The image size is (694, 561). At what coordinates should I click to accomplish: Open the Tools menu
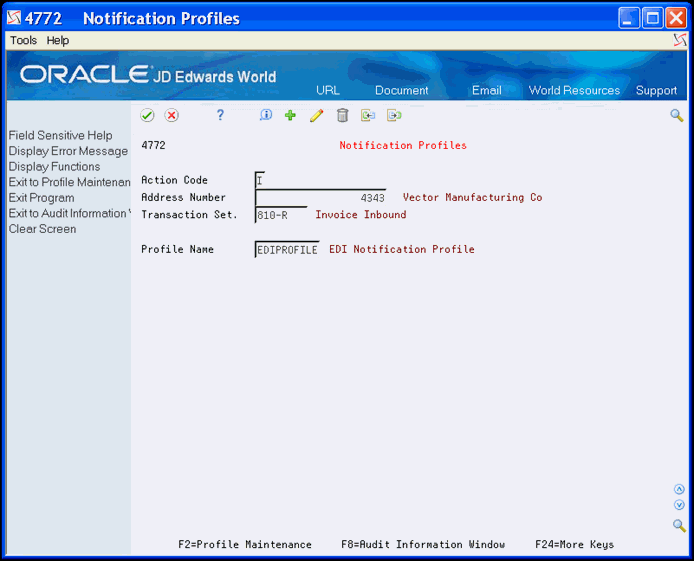click(23, 40)
